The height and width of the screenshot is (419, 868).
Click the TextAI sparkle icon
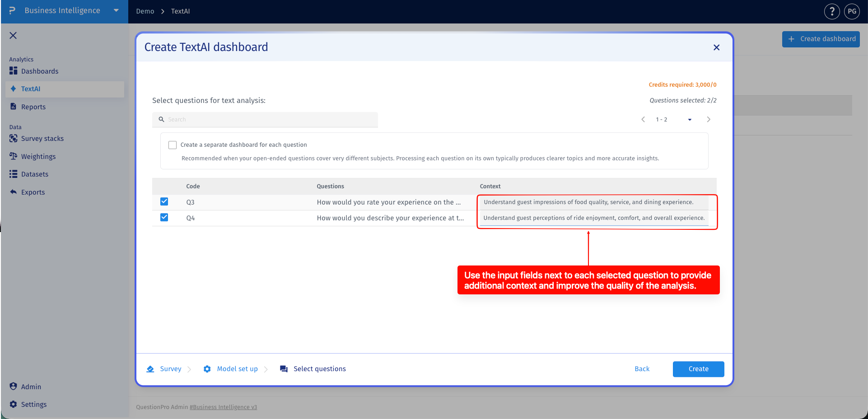pyautogui.click(x=13, y=88)
